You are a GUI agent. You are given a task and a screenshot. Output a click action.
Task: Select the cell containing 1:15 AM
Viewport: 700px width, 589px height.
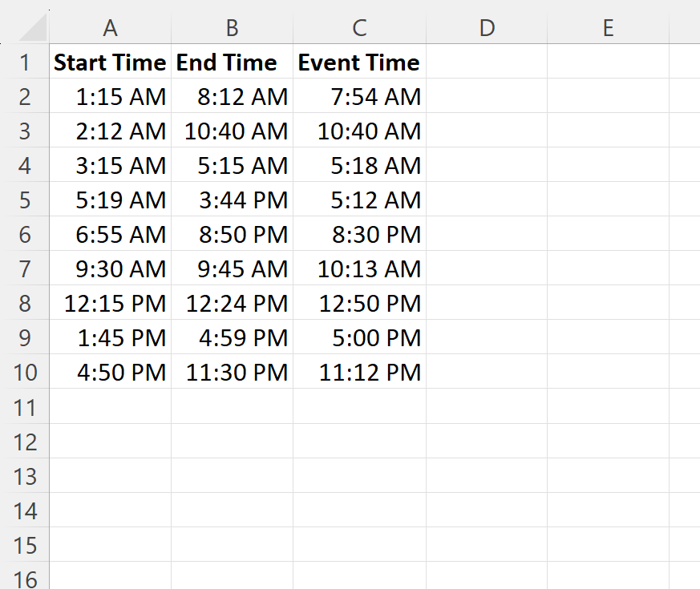[110, 96]
